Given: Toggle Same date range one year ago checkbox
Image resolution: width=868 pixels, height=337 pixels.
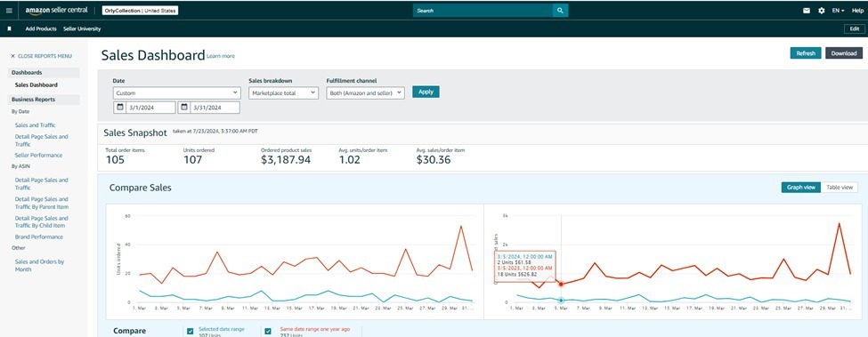Looking at the screenshot, I should [268, 331].
